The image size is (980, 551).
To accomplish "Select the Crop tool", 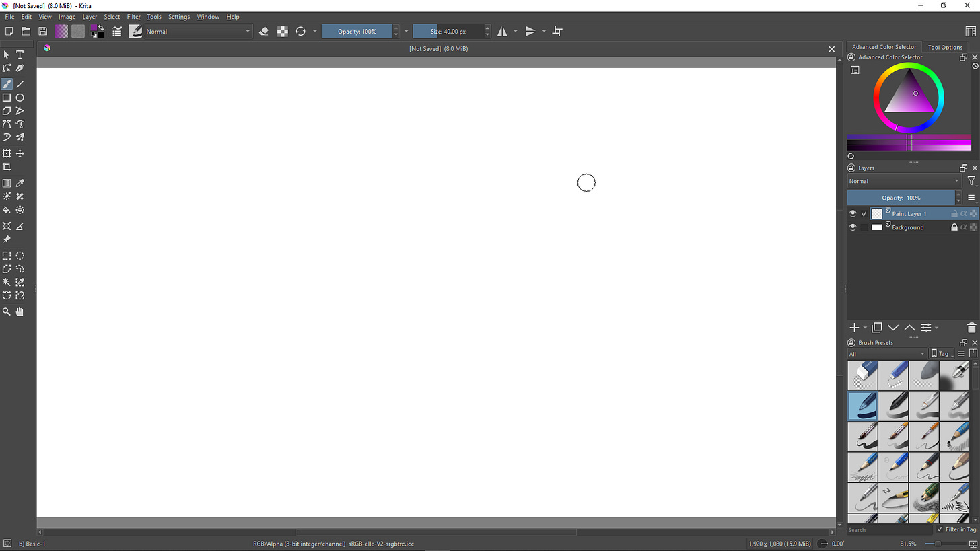I will 7,167.
